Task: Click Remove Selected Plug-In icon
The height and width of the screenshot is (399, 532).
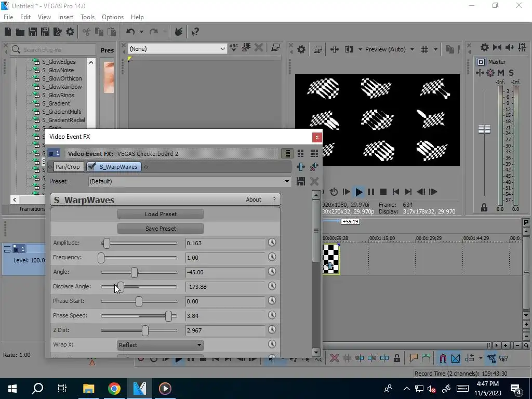Action: tap(314, 167)
